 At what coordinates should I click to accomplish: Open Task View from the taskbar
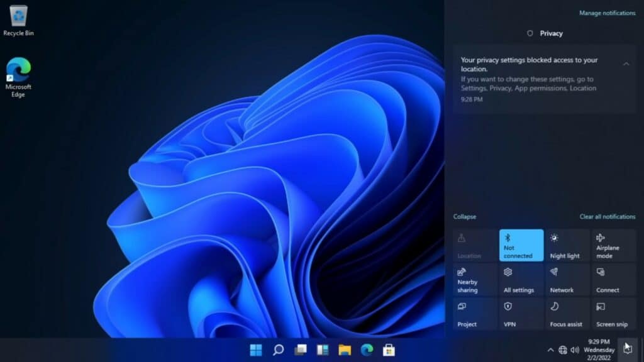pos(300,350)
